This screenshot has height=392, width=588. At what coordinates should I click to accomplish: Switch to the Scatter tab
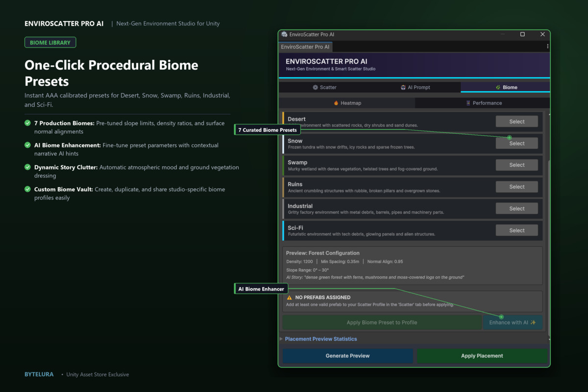324,87
